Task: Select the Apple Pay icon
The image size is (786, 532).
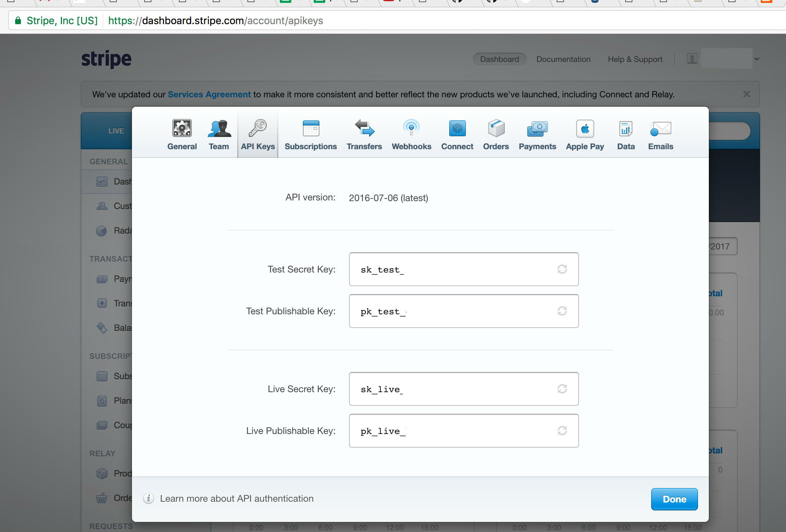Action: tap(585, 129)
